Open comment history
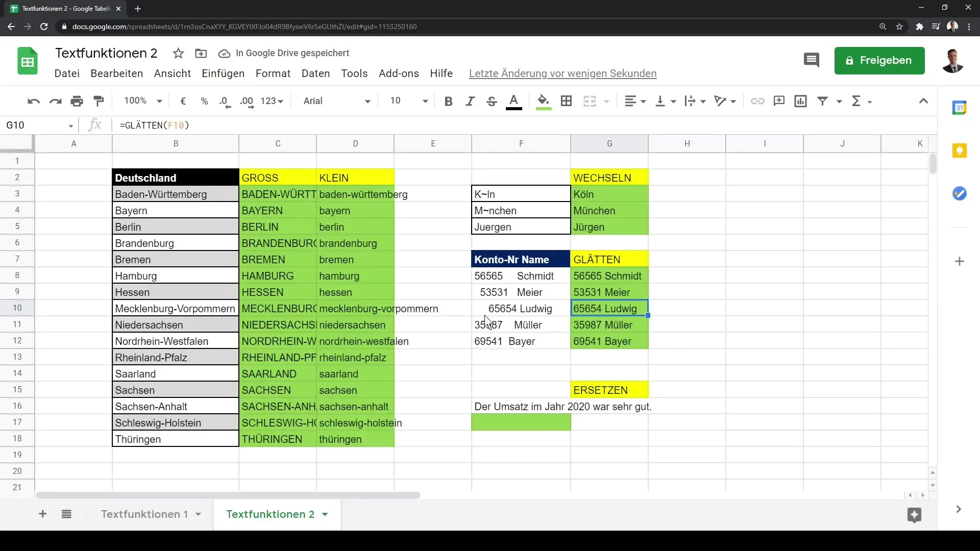The width and height of the screenshot is (980, 551). click(811, 61)
